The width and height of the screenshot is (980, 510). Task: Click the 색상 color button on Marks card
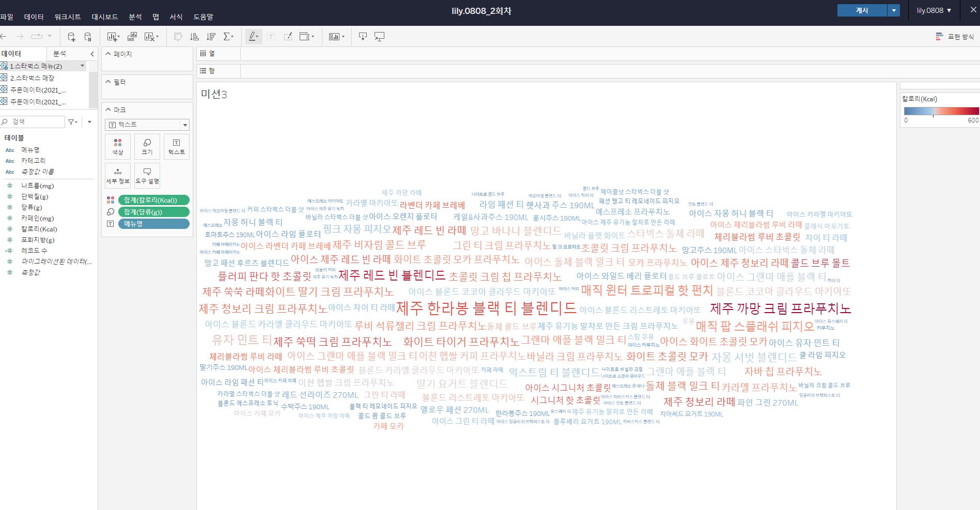118,147
